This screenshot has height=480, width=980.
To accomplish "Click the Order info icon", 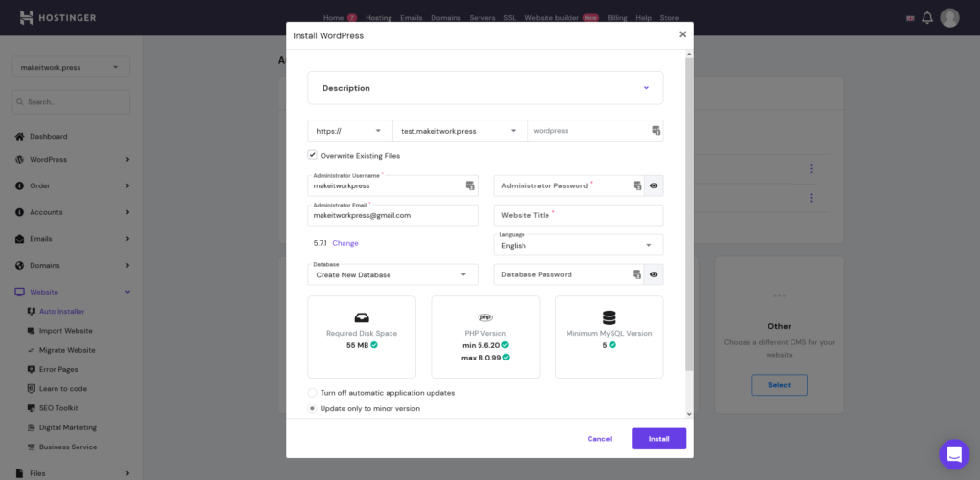I will pyautogui.click(x=19, y=185).
